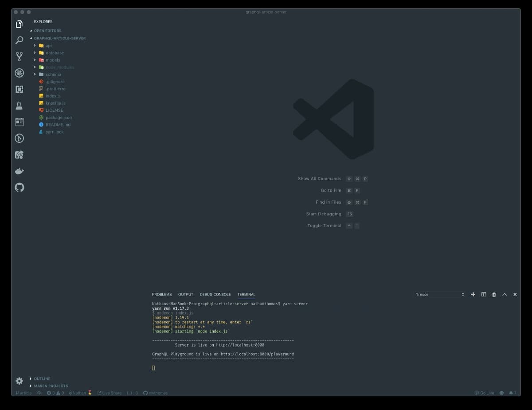Open the Search view in activity bar
Image resolution: width=532 pixels, height=410 pixels.
click(19, 40)
